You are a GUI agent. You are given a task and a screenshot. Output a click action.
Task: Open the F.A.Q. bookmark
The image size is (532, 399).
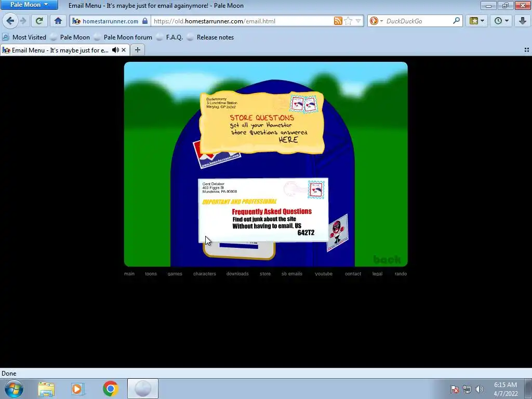click(x=170, y=37)
